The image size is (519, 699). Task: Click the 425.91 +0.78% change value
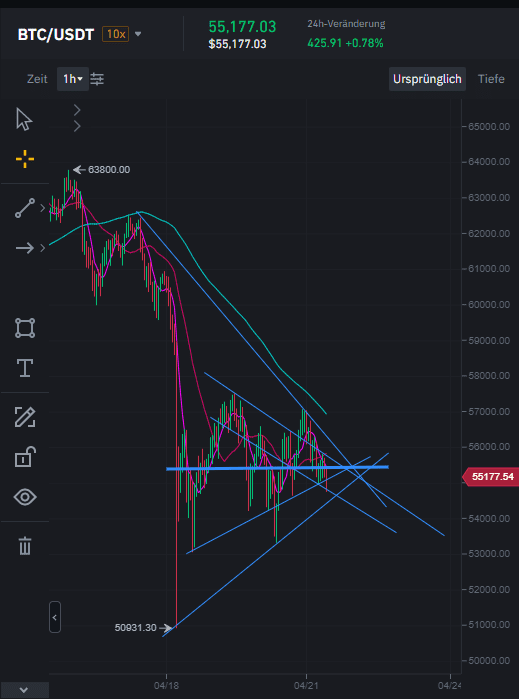tap(345, 43)
